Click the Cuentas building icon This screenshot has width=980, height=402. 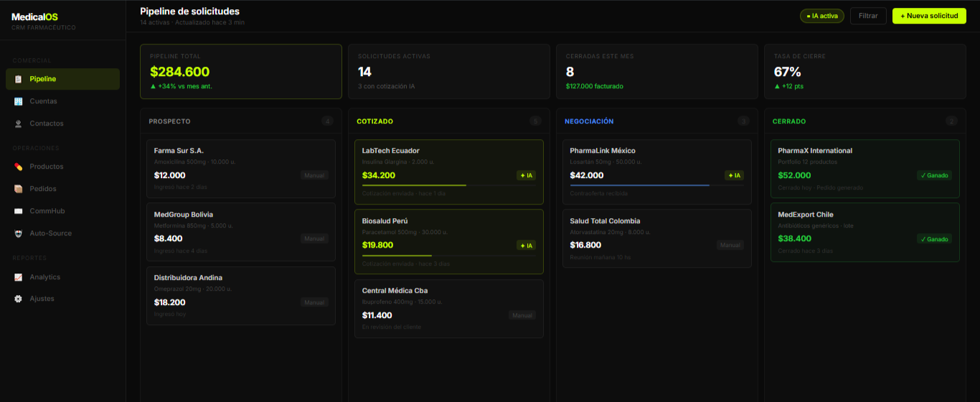click(19, 101)
